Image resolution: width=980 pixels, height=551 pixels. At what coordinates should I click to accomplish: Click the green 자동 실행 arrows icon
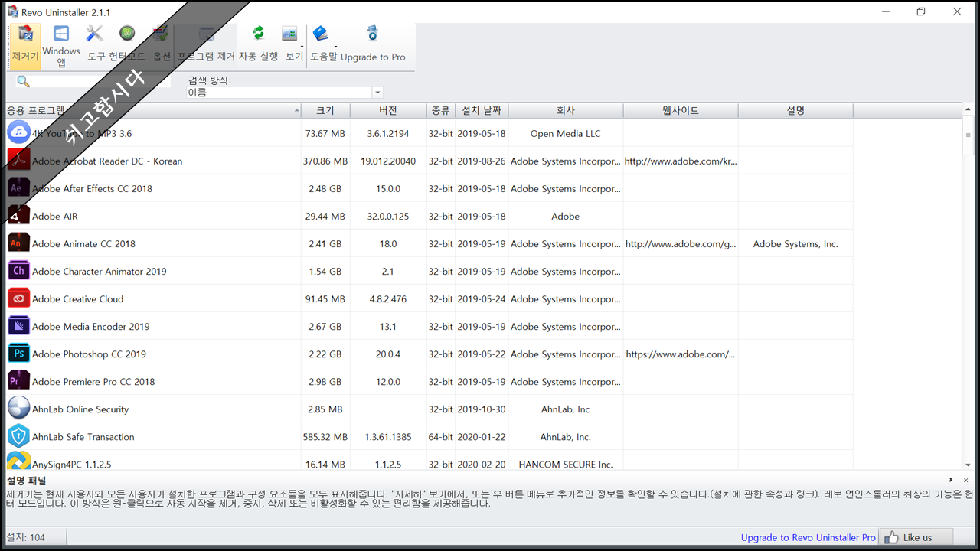click(258, 33)
